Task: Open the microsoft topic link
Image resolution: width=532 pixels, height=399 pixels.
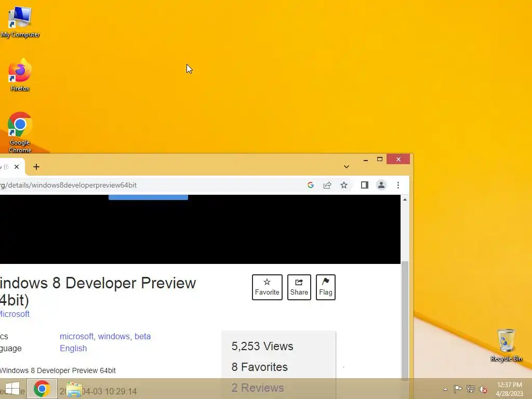Action: click(76, 336)
